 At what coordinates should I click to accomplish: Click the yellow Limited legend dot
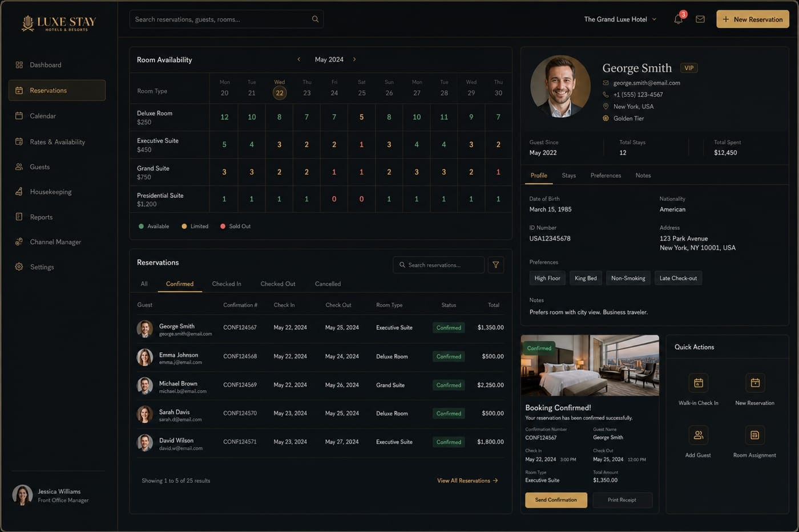(x=184, y=226)
